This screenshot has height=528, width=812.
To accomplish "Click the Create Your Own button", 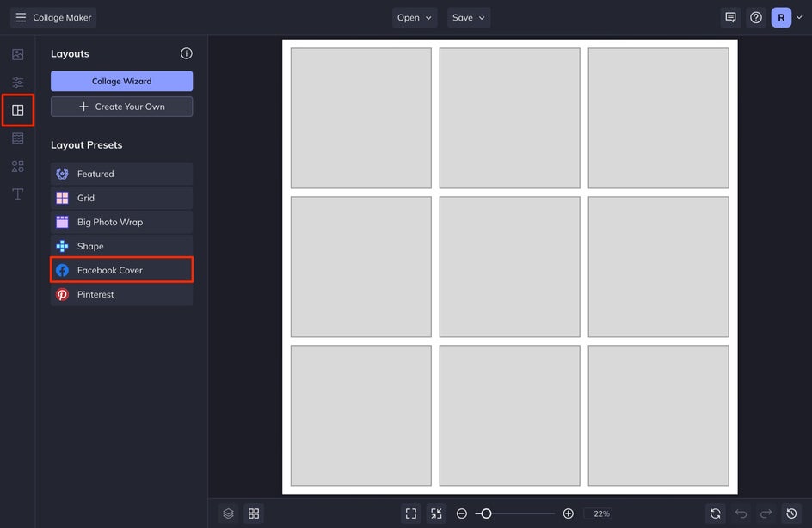I will coord(121,107).
